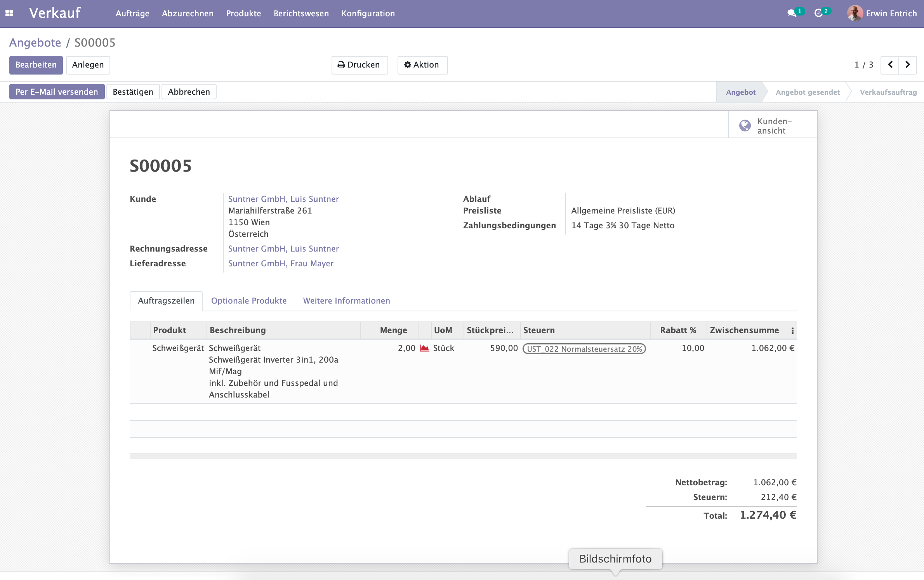Go to previous record arrow
924x580 pixels.
click(x=890, y=65)
